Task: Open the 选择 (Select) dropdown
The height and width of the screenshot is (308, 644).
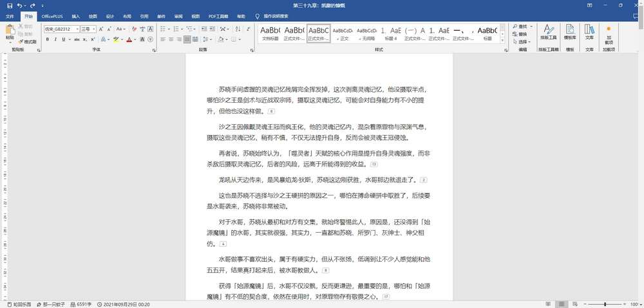Action: [x=522, y=42]
